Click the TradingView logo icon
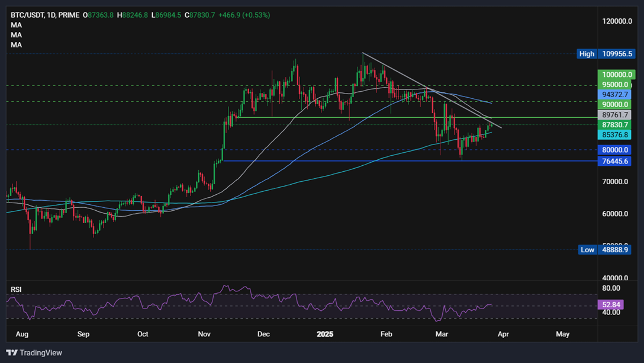This screenshot has height=363, width=644. [11, 353]
